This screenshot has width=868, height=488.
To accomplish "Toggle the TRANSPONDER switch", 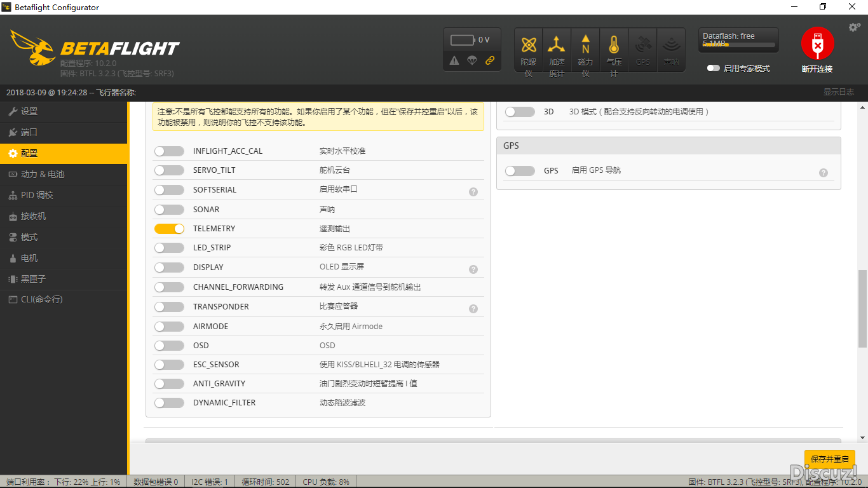I will [x=169, y=307].
